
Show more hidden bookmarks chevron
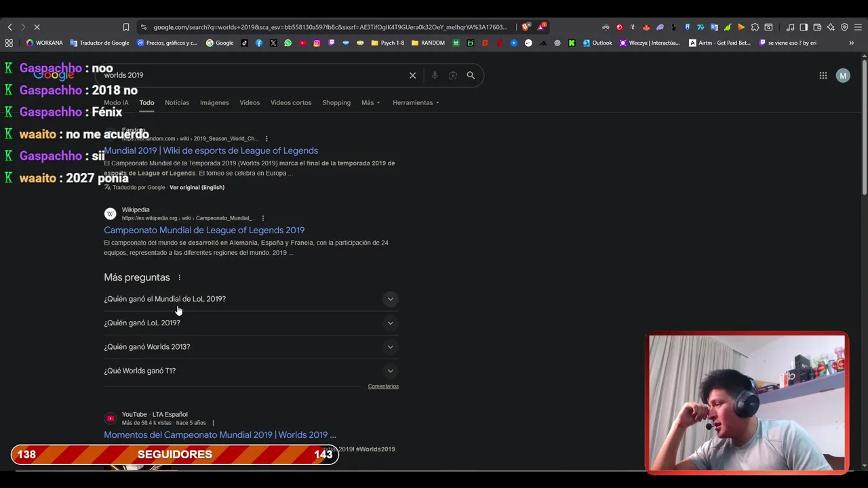(x=851, y=43)
